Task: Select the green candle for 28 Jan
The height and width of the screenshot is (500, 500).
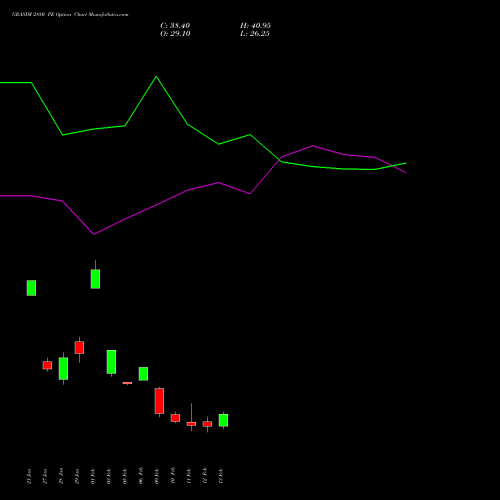Action: tap(63, 368)
